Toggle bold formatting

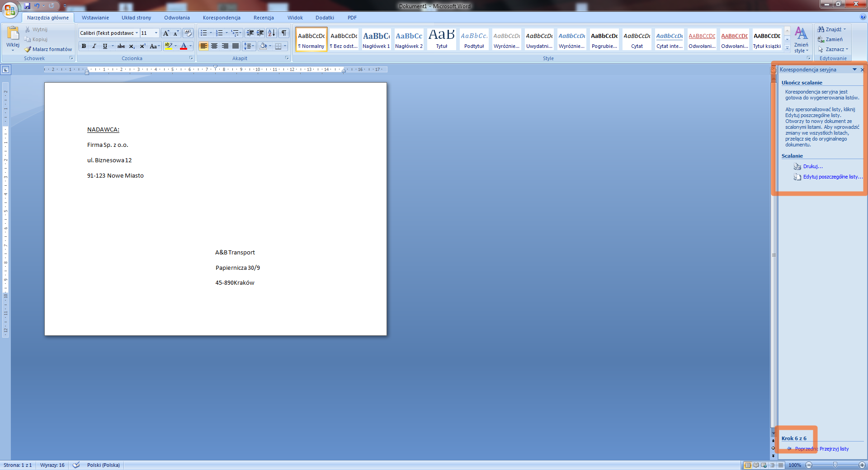[x=84, y=46]
